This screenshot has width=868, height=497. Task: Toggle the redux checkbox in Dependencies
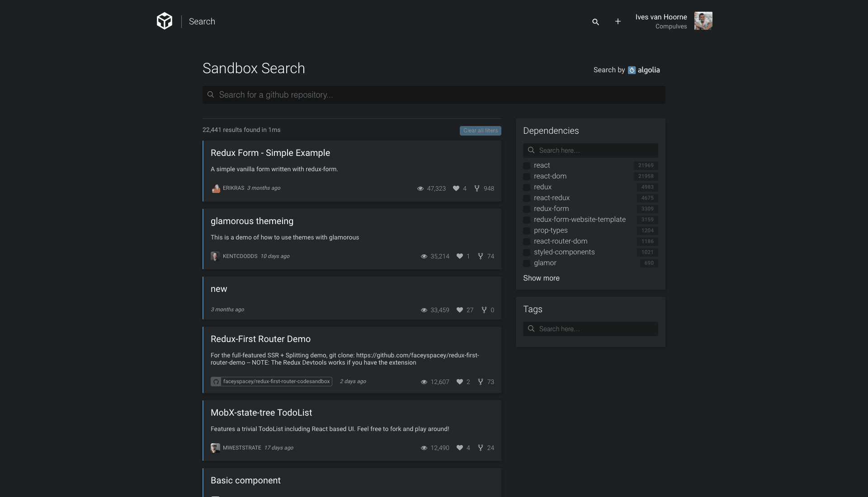pos(526,187)
